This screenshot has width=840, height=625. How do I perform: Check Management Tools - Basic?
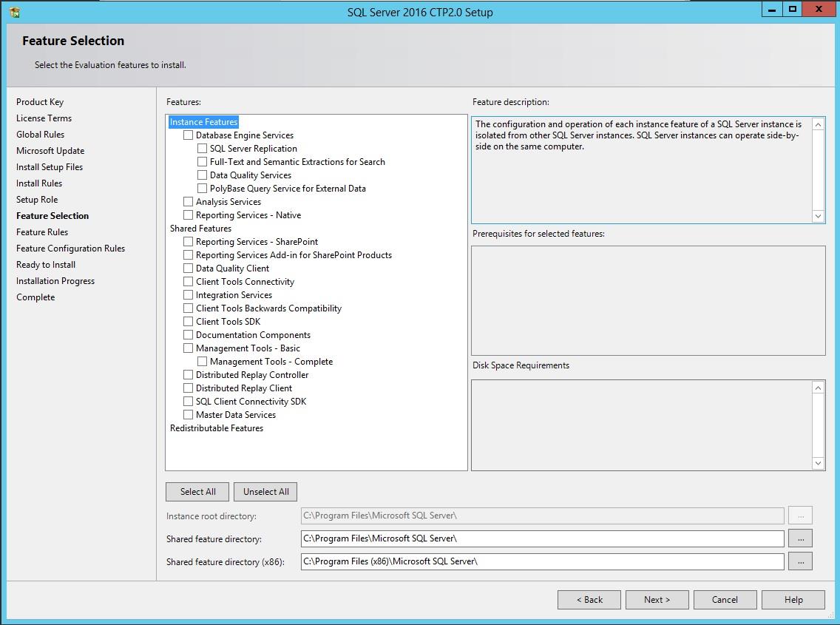pos(188,348)
